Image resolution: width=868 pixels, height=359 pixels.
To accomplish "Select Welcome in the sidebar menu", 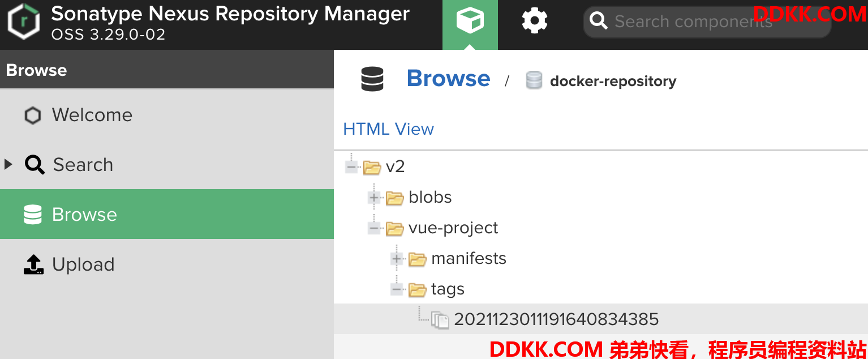I will coord(167,115).
